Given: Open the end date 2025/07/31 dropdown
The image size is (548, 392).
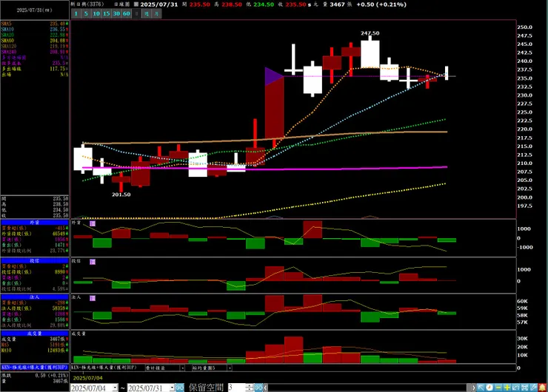Looking at the screenshot, I should point(172,388).
